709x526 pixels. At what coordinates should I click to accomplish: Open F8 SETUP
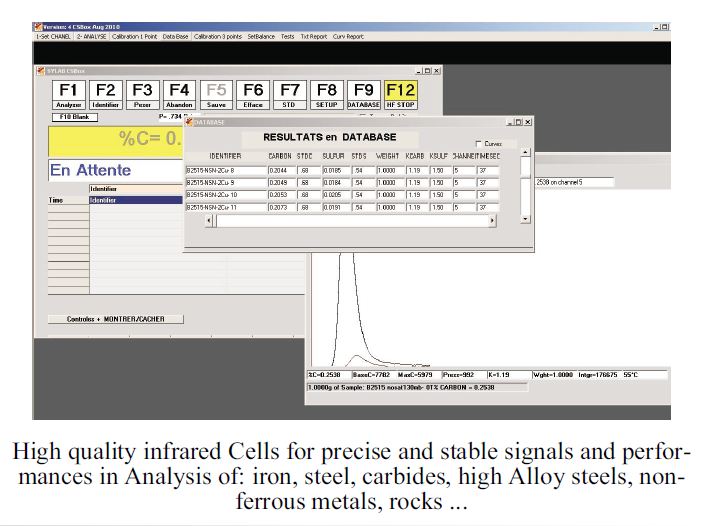[x=327, y=93]
